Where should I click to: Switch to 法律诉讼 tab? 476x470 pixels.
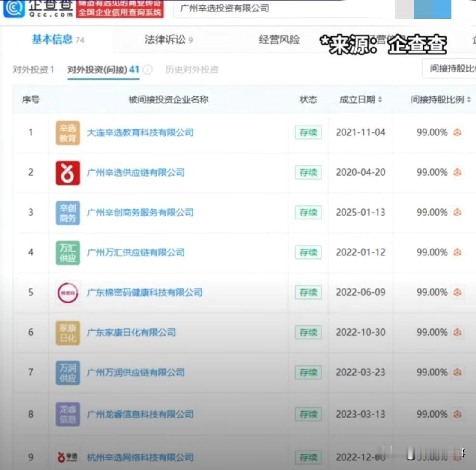point(168,40)
